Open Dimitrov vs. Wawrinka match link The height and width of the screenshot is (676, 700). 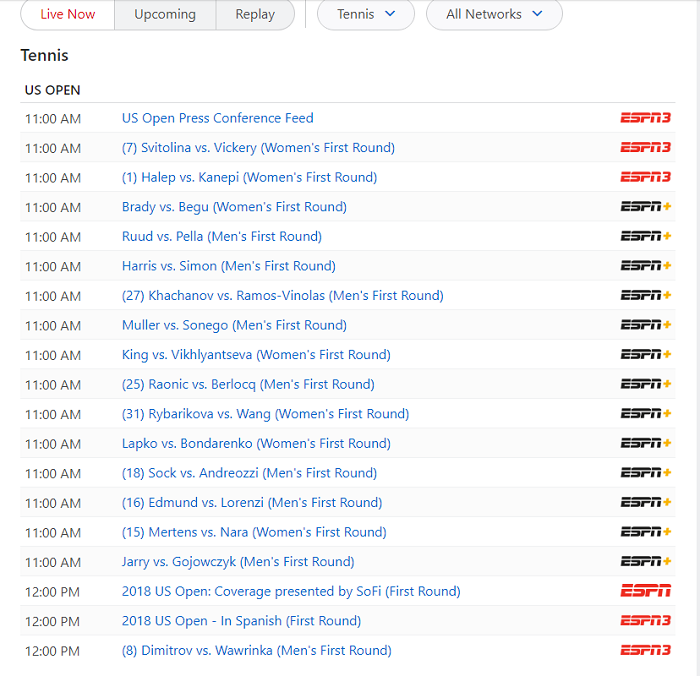(256, 651)
